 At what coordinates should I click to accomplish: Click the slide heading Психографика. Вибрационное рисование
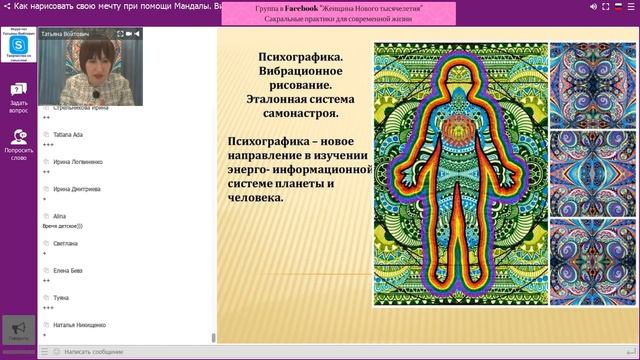coord(300,71)
